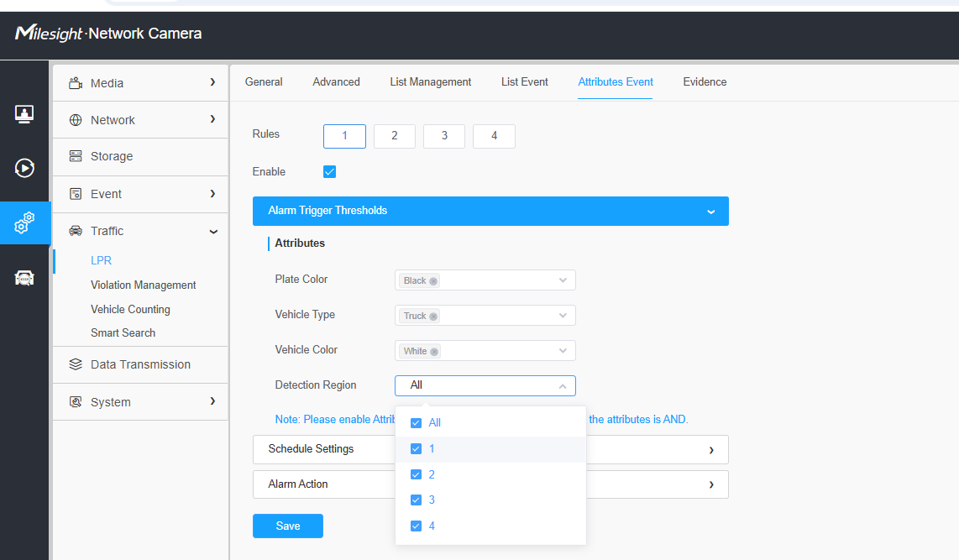This screenshot has width=959, height=560.
Task: Open Smart Search page
Action: (123, 332)
